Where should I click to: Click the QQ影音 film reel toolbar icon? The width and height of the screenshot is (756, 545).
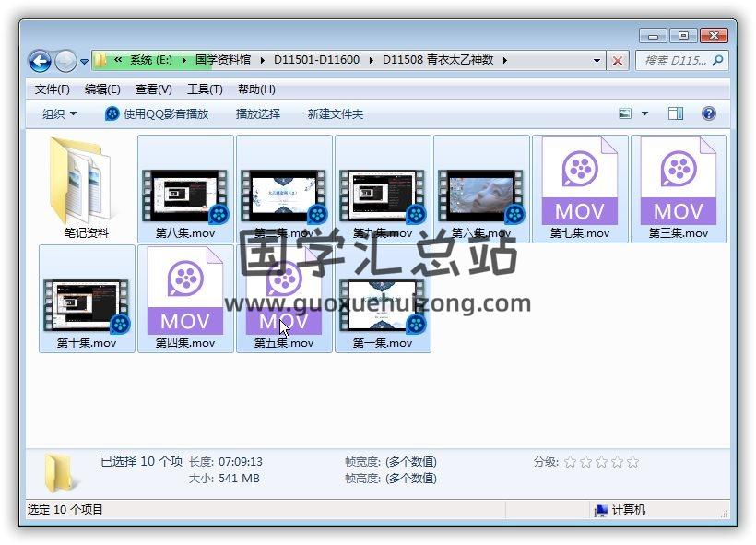click(x=112, y=114)
